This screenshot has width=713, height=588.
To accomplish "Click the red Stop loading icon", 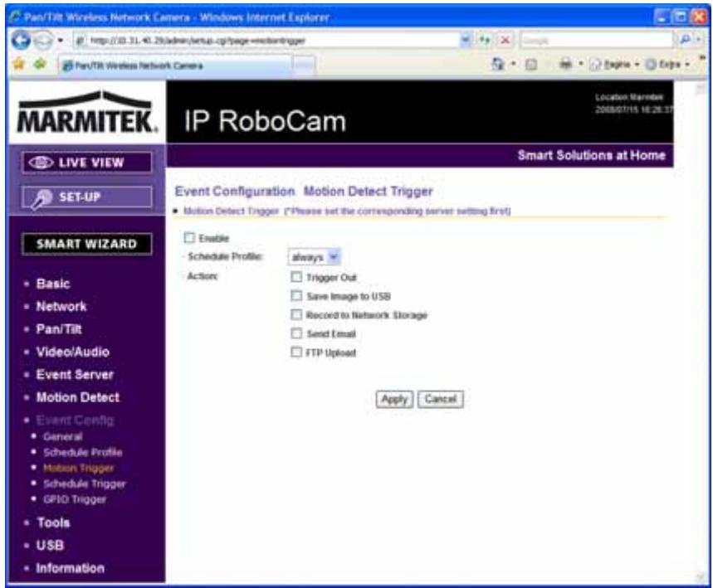I will [505, 40].
